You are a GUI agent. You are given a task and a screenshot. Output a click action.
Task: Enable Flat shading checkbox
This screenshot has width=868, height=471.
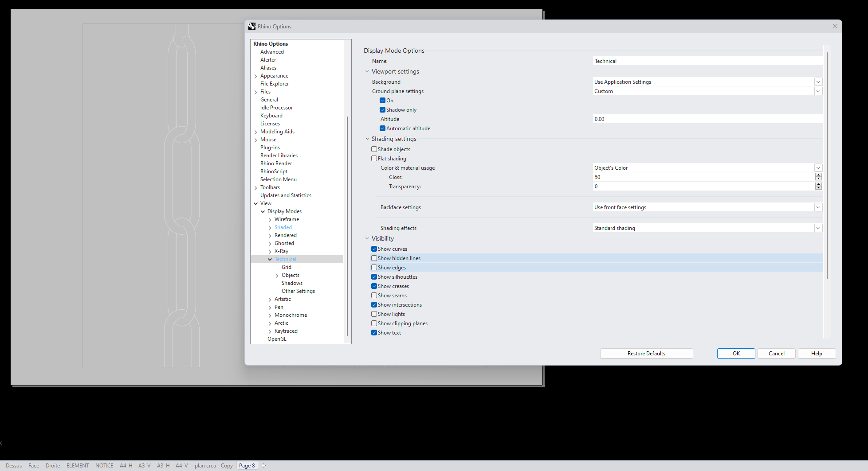coord(374,159)
